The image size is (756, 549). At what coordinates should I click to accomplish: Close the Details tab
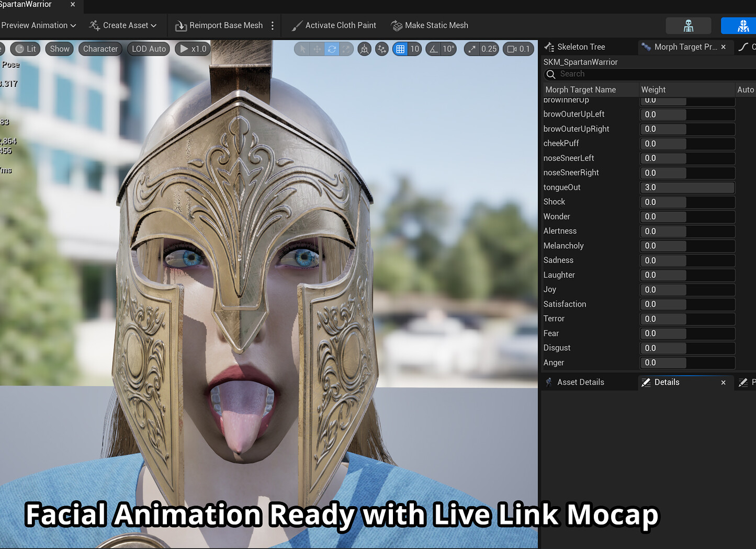(x=723, y=383)
